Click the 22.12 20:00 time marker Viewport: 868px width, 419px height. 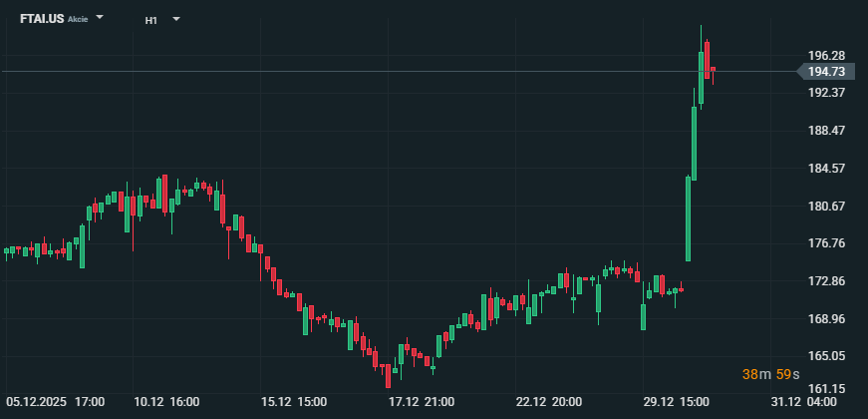tap(549, 402)
